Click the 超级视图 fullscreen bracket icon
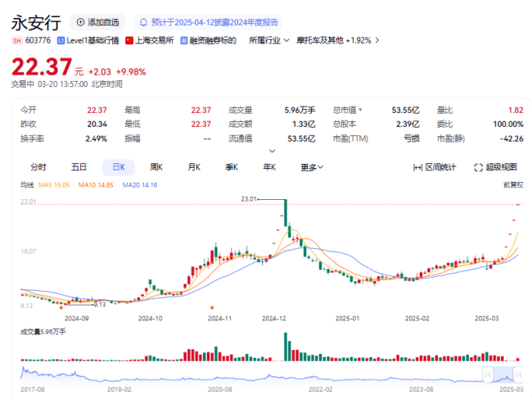532x399 pixels. click(479, 167)
